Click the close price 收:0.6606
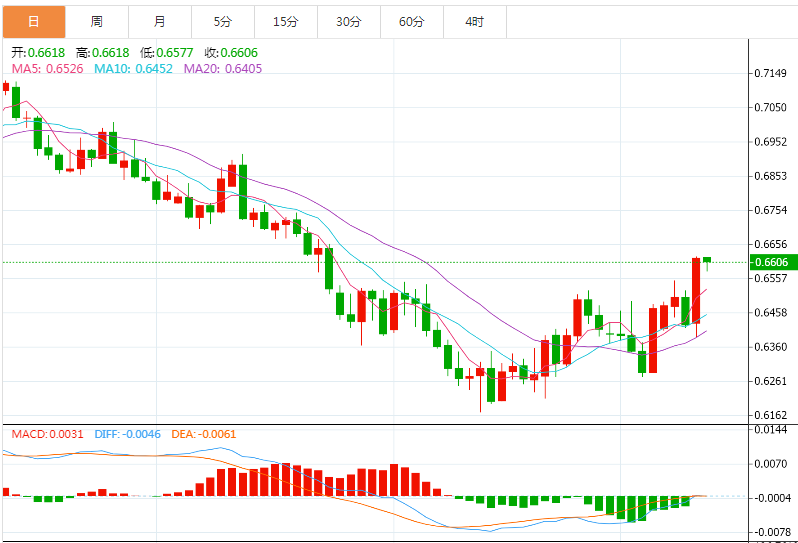 pyautogui.click(x=232, y=53)
